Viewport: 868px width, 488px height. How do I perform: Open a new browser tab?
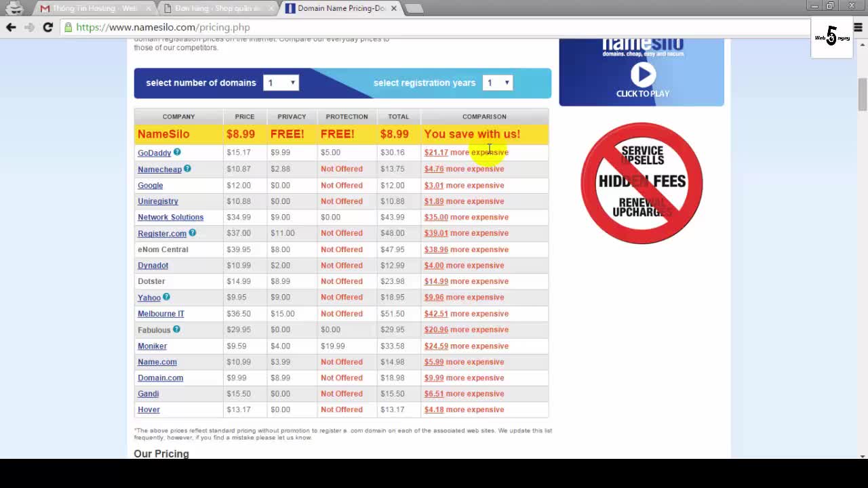pyautogui.click(x=414, y=8)
